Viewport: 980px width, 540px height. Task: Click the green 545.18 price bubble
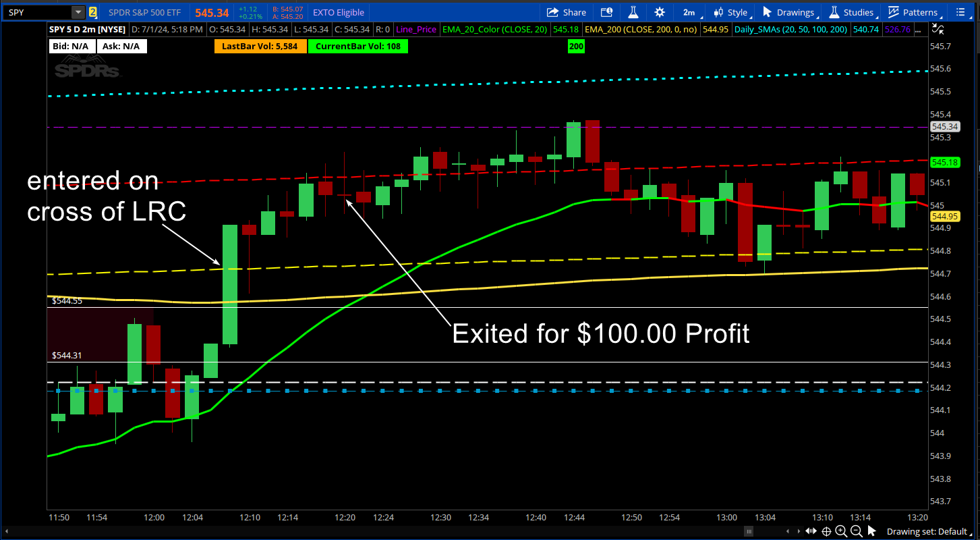click(944, 162)
